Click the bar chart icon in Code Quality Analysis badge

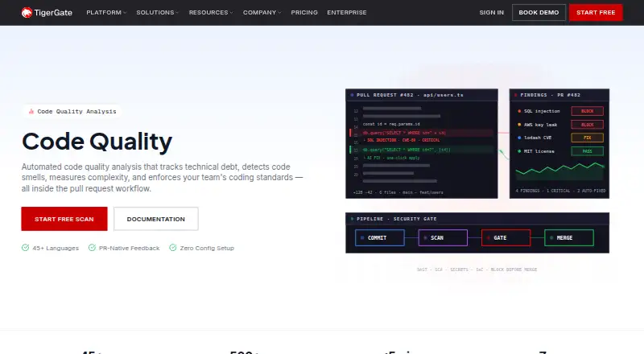click(31, 111)
